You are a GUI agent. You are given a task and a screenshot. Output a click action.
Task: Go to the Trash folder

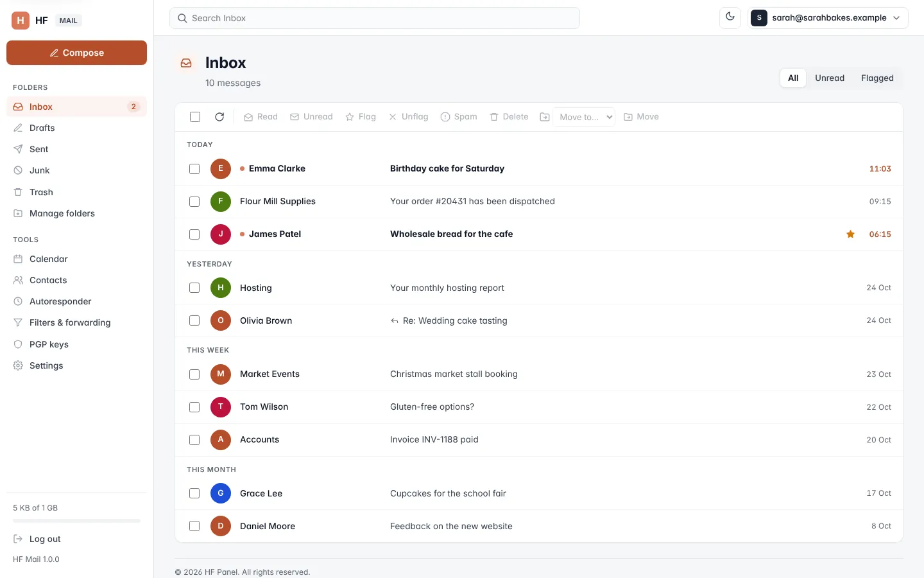coord(76,192)
